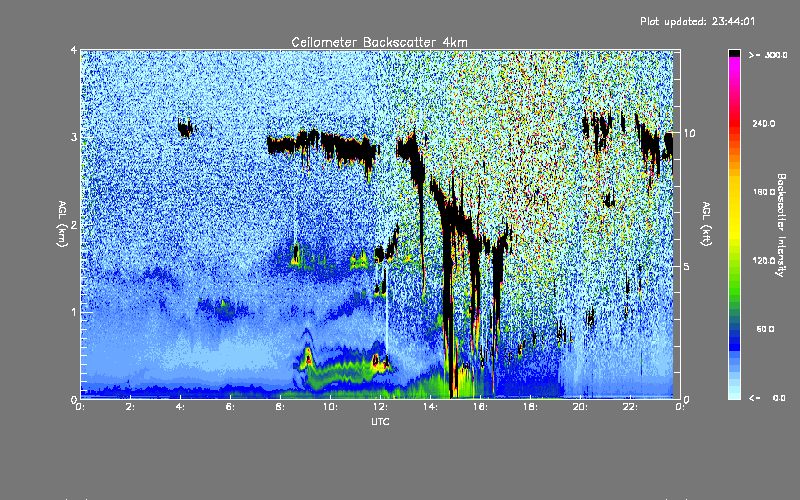Click the "2:" UTC tick label
The image size is (800, 500).
click(130, 407)
